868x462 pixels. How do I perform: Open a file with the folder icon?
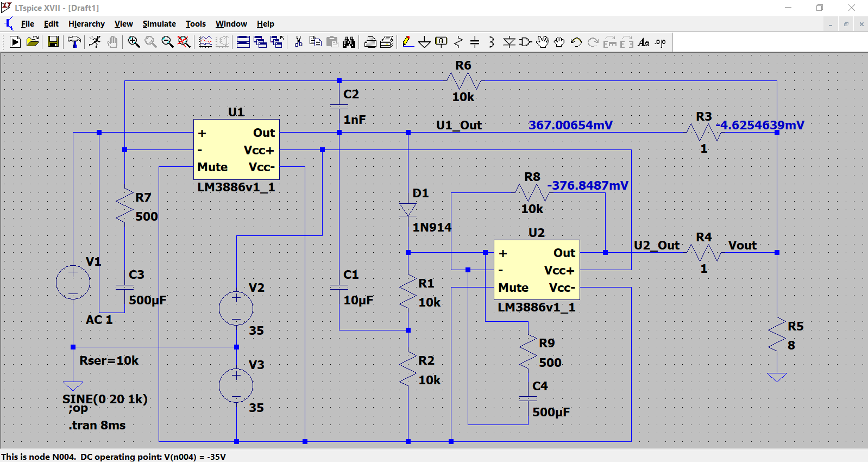33,42
